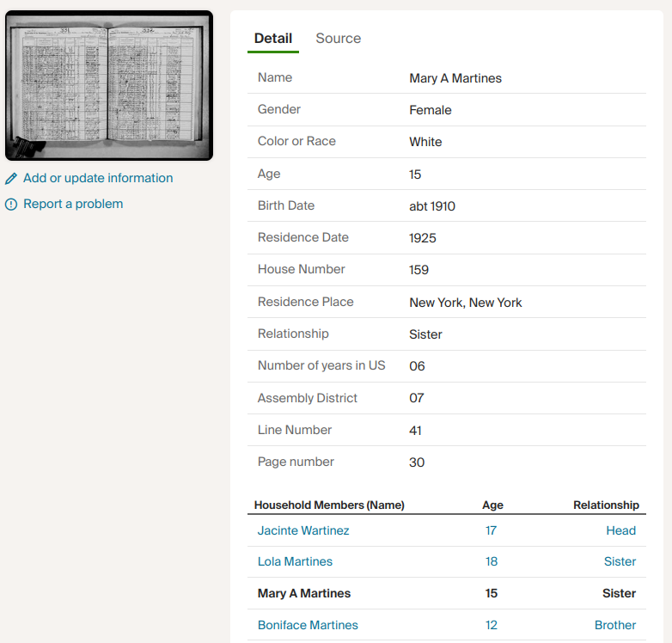Click the Residence Place value New York

pyautogui.click(x=465, y=303)
